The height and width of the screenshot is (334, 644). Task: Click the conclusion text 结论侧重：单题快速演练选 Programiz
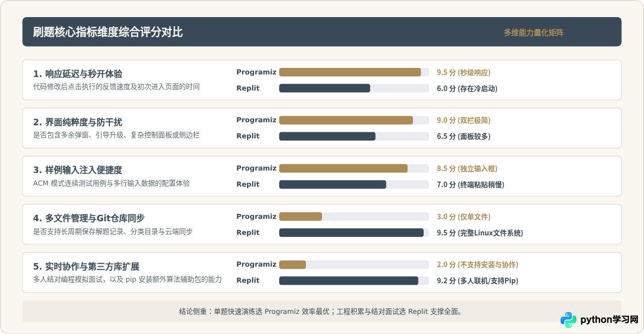tap(321, 311)
